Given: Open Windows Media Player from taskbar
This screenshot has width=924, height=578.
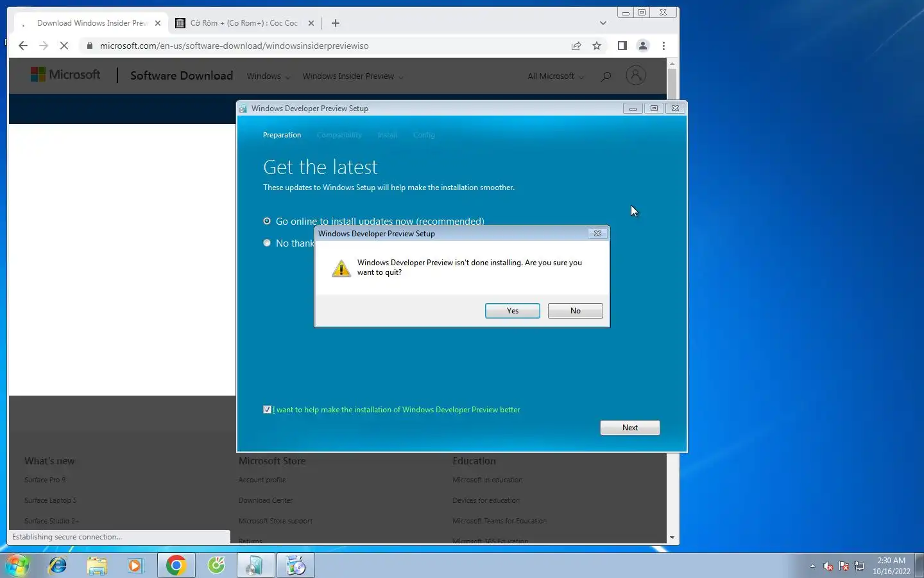Looking at the screenshot, I should (x=135, y=565).
